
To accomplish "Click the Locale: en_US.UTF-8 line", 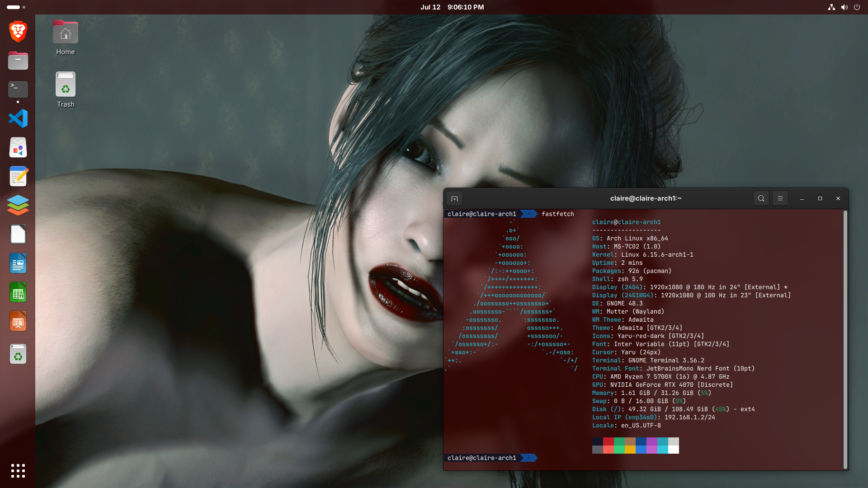I will click(627, 426).
